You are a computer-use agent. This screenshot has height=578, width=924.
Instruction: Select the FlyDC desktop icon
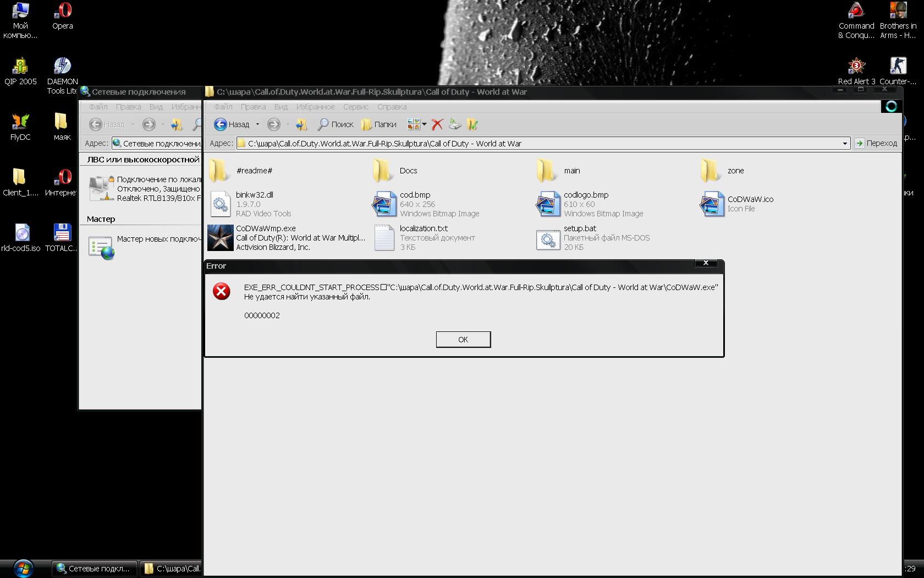(x=20, y=127)
